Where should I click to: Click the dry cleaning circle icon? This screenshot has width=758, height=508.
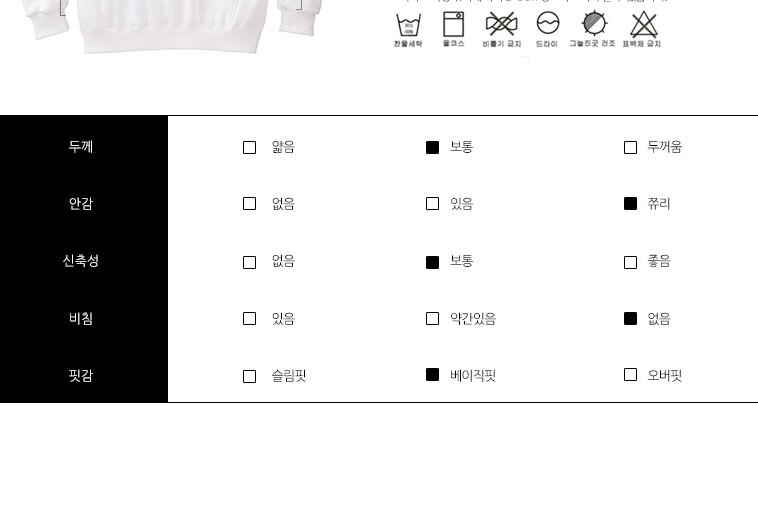548,23
